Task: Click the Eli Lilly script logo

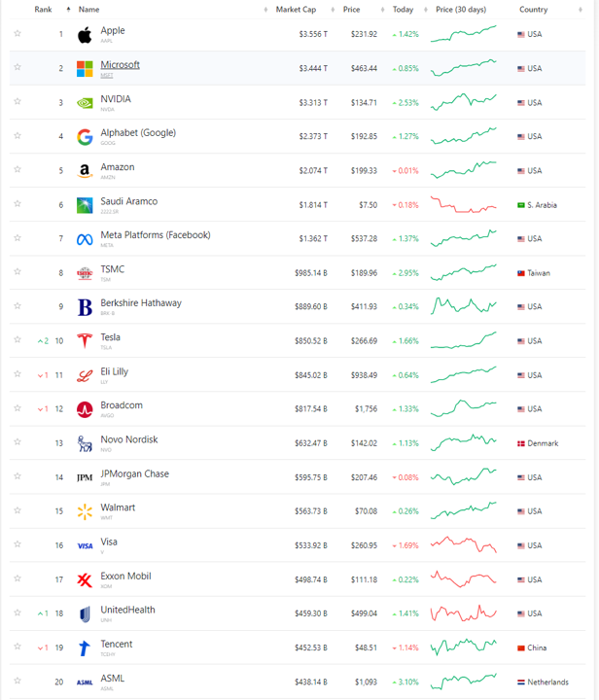Action: pos(85,376)
